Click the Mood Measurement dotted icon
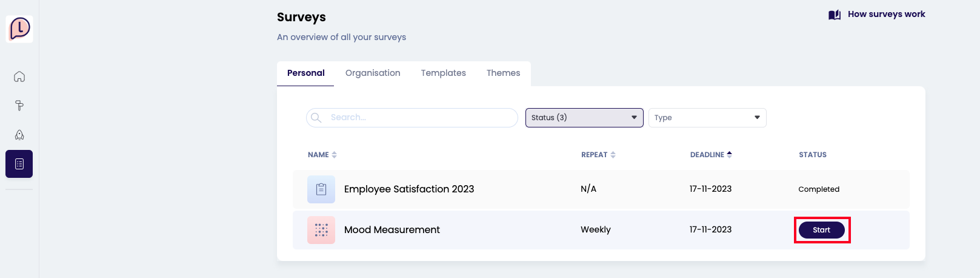The height and width of the screenshot is (278, 980). [x=321, y=230]
